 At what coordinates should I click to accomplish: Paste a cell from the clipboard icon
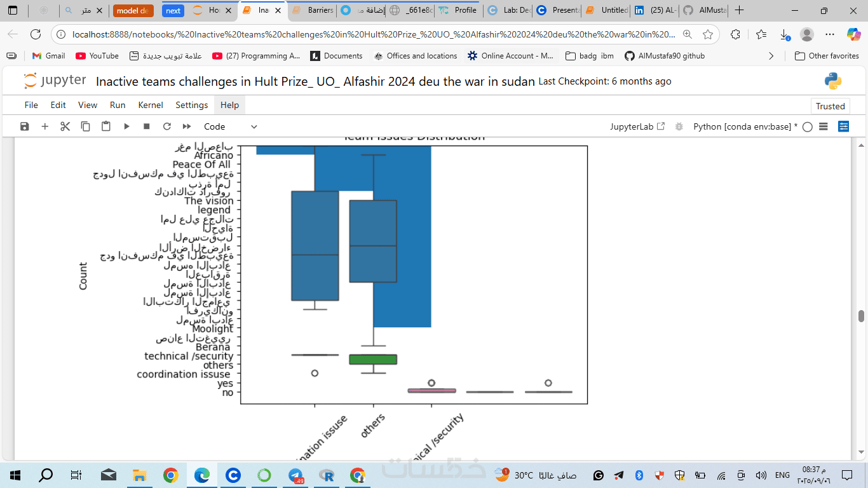[106, 126]
